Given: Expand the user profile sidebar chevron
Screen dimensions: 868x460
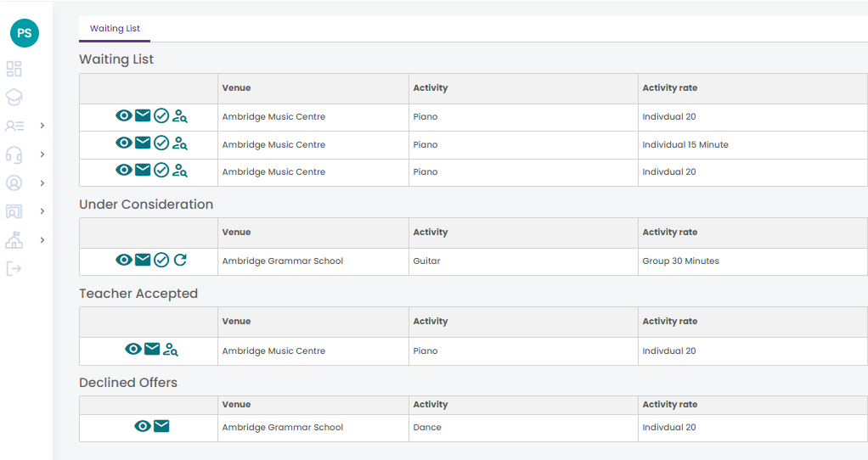Looking at the screenshot, I should point(42,183).
